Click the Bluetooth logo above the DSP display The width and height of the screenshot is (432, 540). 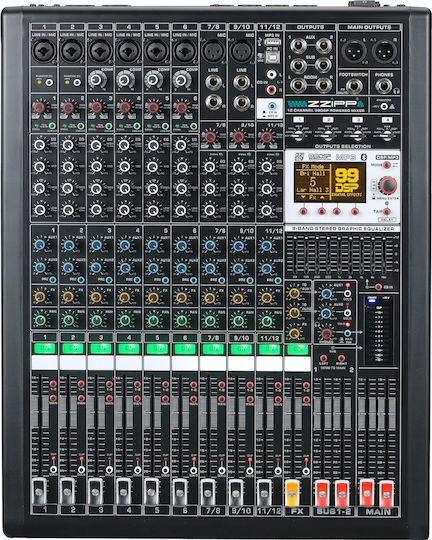[x=363, y=157]
